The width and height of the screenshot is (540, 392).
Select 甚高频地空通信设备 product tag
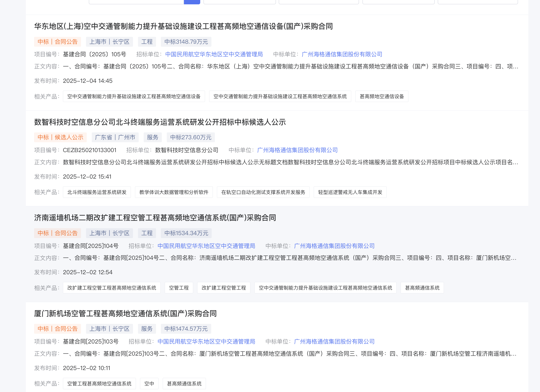pyautogui.click(x=381, y=96)
